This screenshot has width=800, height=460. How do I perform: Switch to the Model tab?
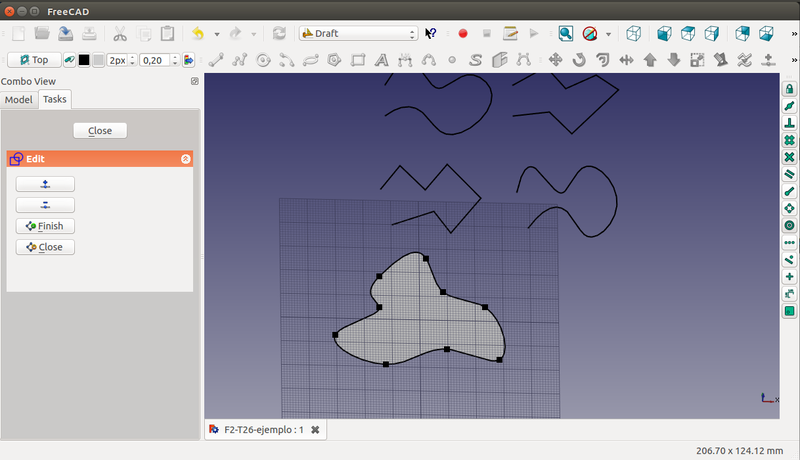(x=18, y=99)
